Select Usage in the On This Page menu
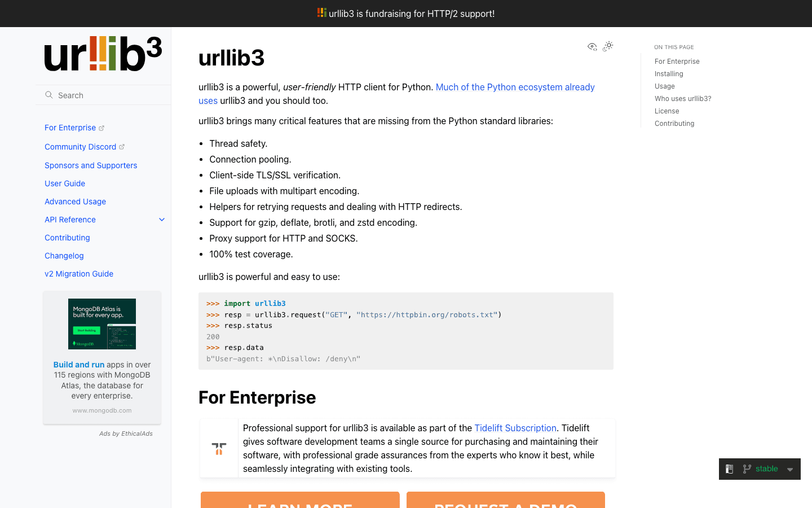812x508 pixels. [664, 86]
